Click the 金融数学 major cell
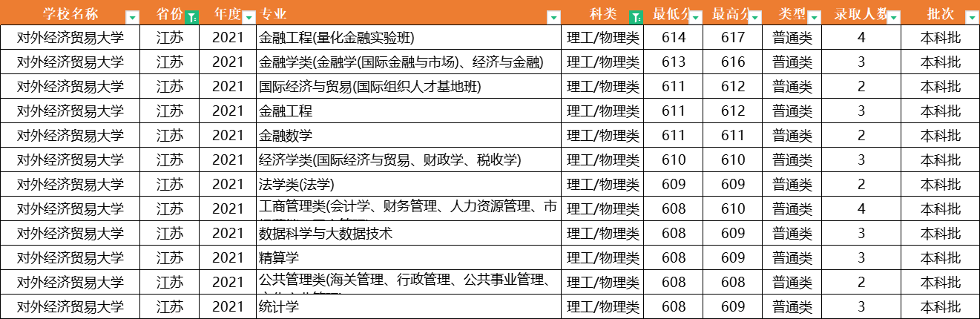The image size is (980, 319). pyautogui.click(x=408, y=136)
